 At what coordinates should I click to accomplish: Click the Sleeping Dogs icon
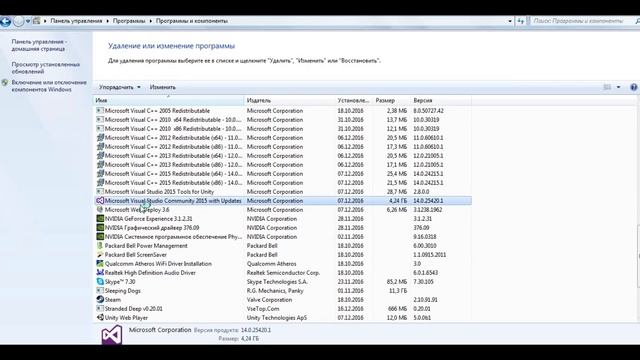pos(100,290)
